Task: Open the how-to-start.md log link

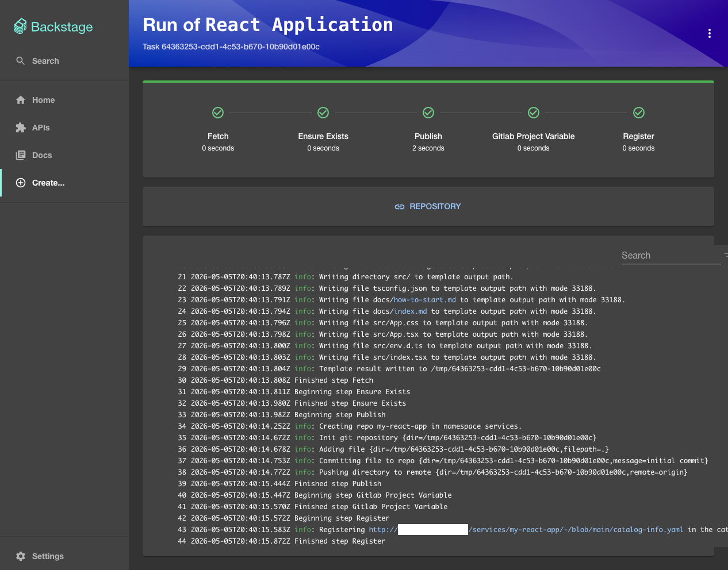Action: 425,300
